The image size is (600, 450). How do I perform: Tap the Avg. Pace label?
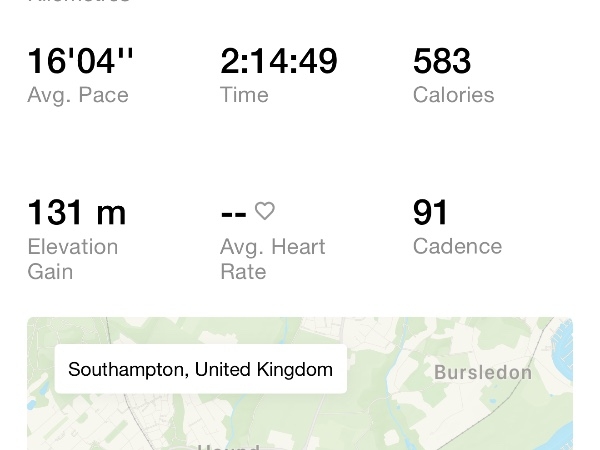[x=78, y=95]
